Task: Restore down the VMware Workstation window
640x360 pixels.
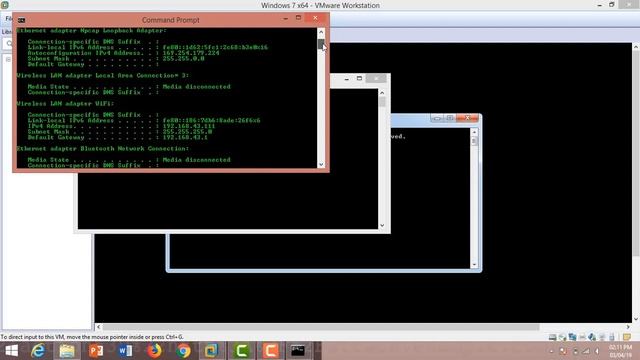Action: click(x=611, y=5)
